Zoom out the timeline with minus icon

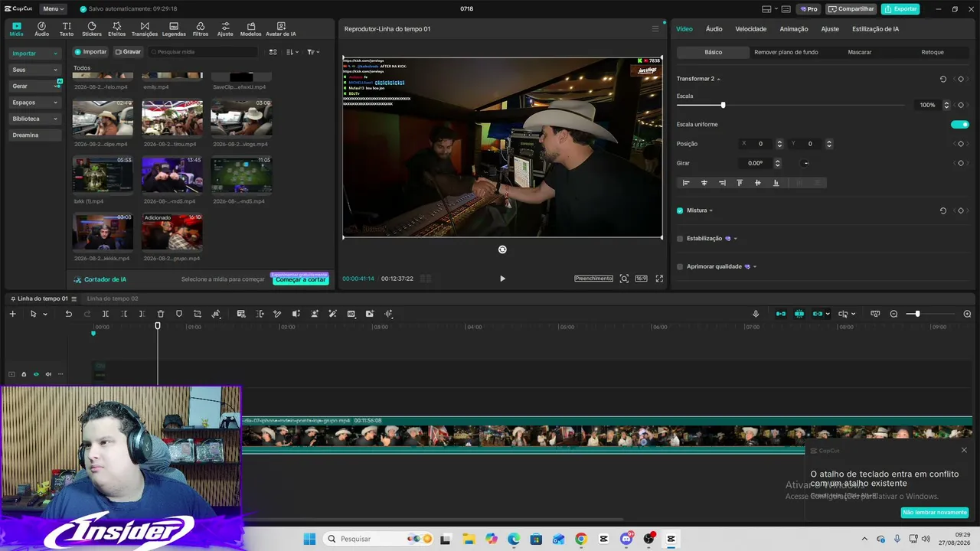pyautogui.click(x=893, y=314)
